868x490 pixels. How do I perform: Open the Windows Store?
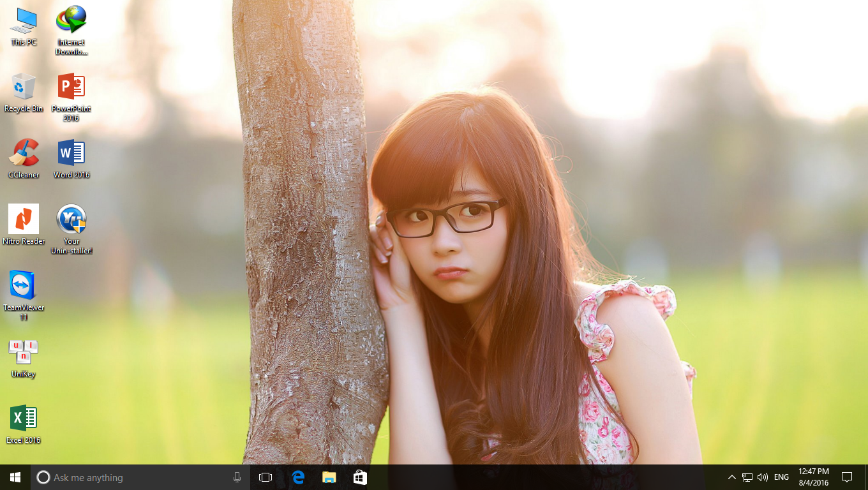coord(360,477)
